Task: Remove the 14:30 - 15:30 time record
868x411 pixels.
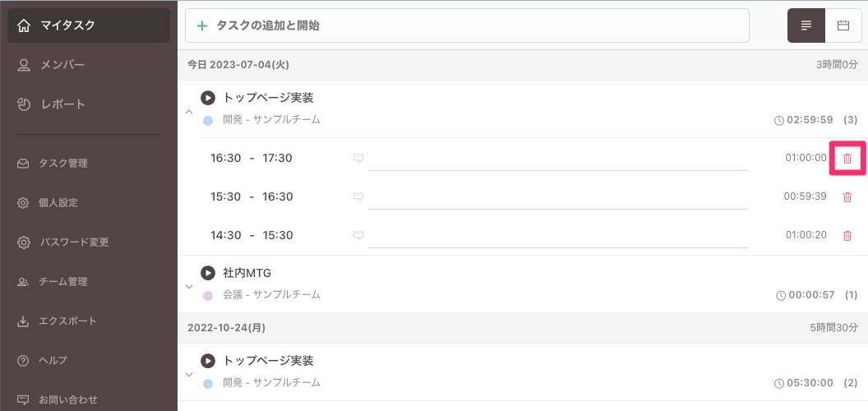Action: tap(847, 235)
